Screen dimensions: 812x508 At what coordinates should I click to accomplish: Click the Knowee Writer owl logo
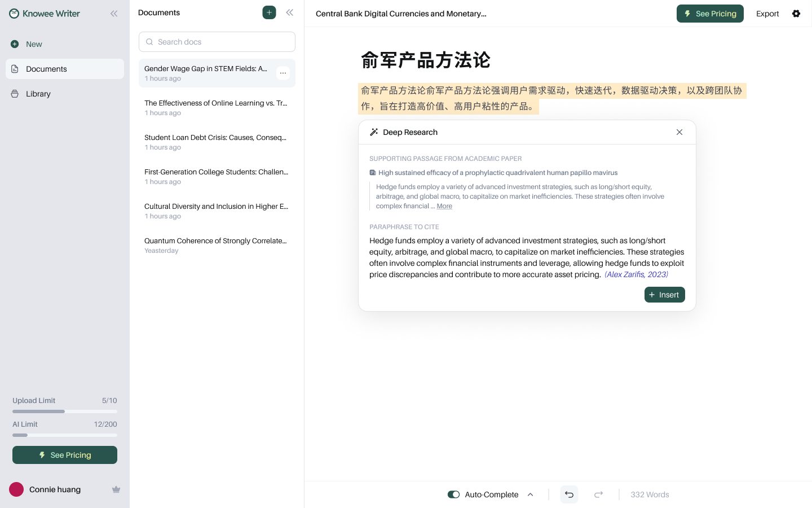click(x=14, y=14)
